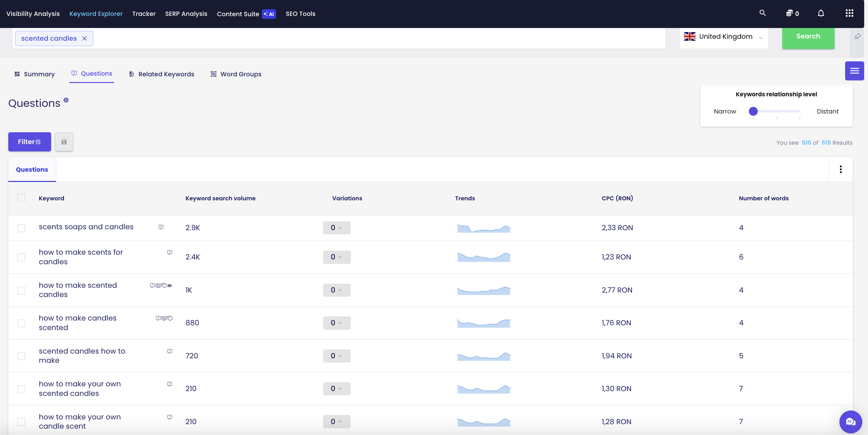This screenshot has height=435, width=868.
Task: Click video icon in how to make scented candles row
Action: pyautogui.click(x=170, y=285)
